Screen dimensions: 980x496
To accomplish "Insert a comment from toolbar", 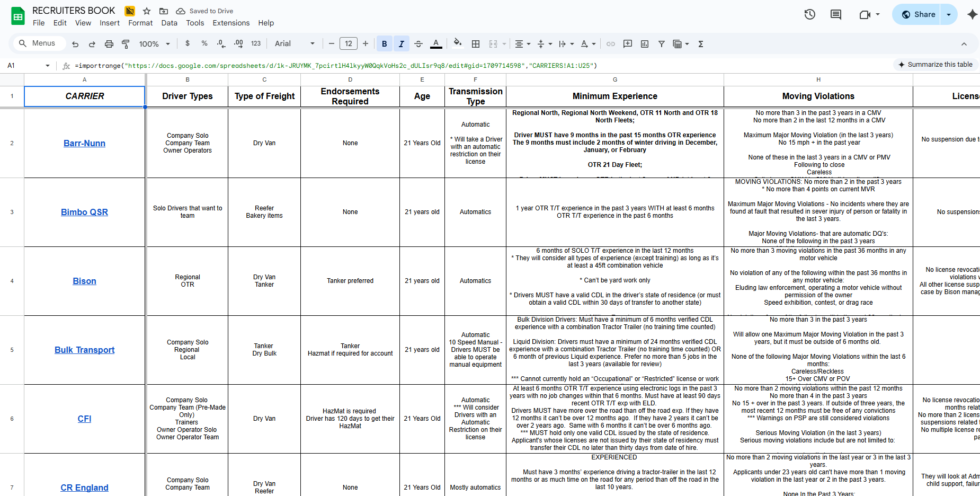I will (628, 44).
